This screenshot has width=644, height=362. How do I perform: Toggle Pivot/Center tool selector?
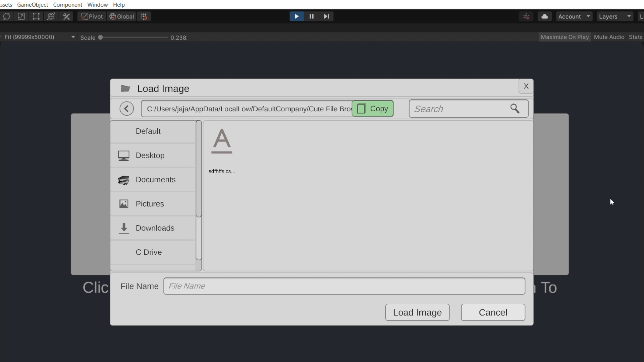(93, 16)
